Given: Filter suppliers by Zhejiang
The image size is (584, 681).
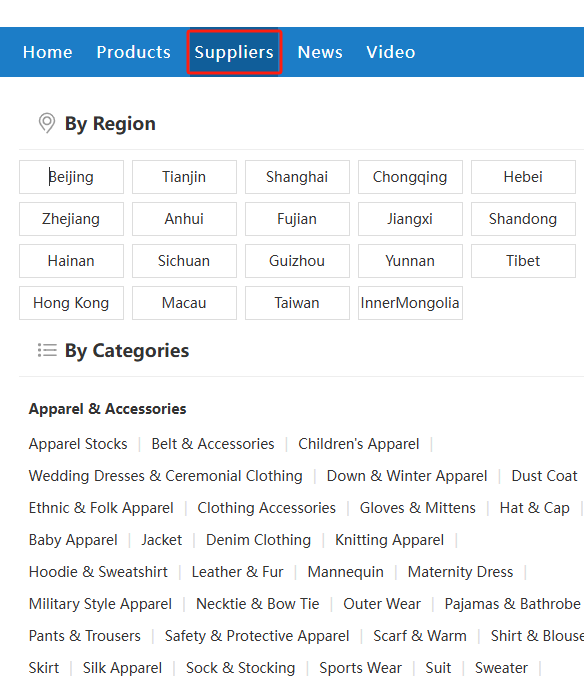Looking at the screenshot, I should point(71,219).
